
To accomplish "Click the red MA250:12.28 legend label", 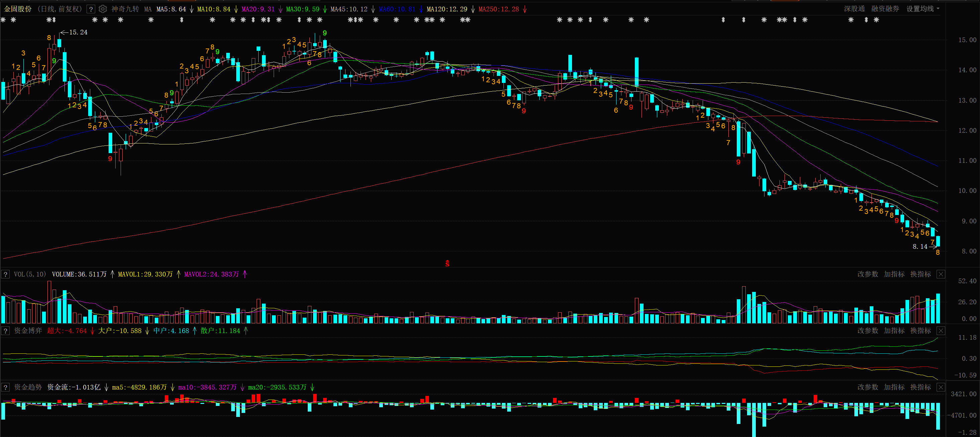I will click(499, 9).
